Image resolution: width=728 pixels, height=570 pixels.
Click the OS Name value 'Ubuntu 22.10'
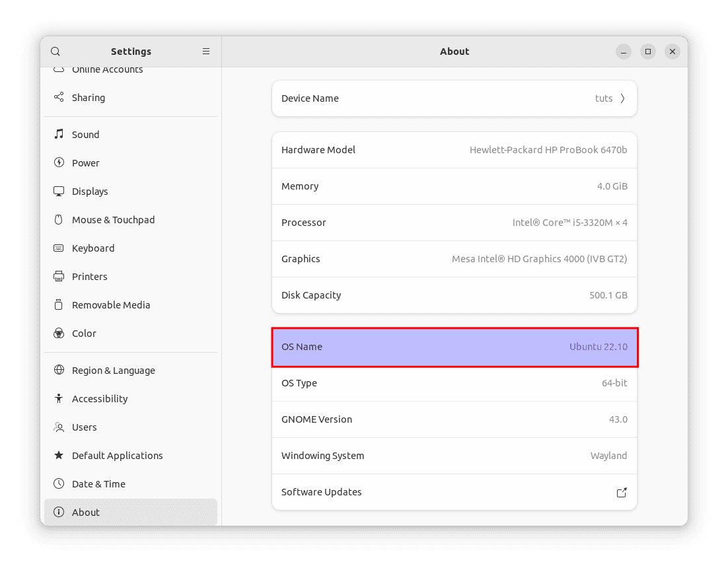(599, 347)
